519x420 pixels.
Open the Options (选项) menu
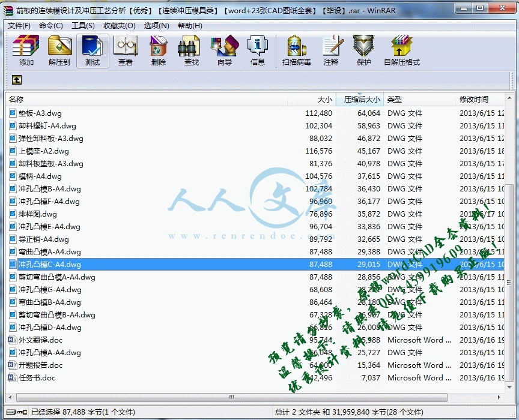tap(157, 25)
